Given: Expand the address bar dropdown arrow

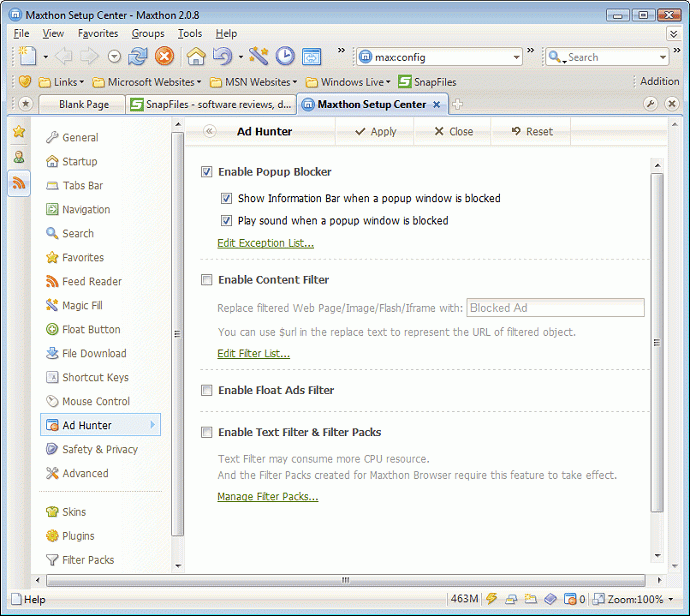Looking at the screenshot, I should coord(516,57).
